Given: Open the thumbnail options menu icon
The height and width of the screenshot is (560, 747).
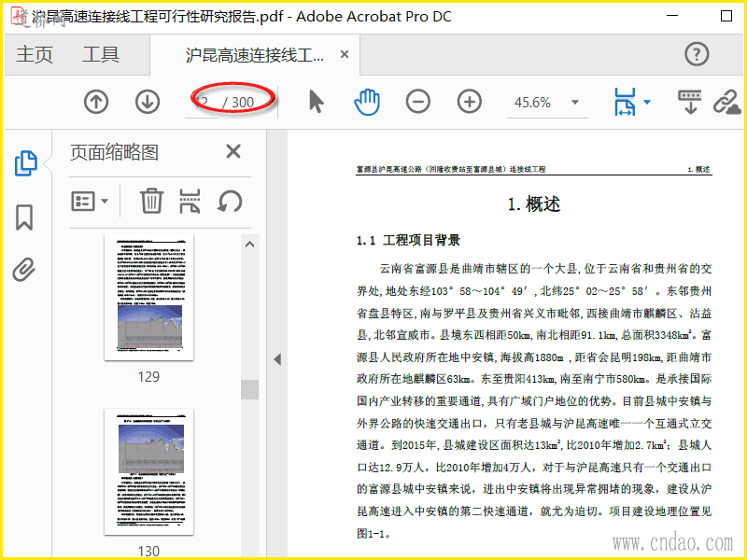Looking at the screenshot, I should coord(90,202).
